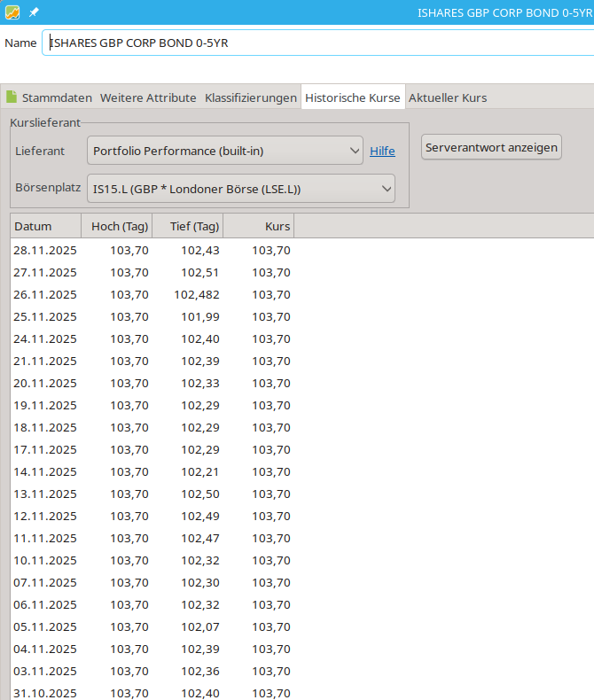This screenshot has width=594, height=700.
Task: Go to the Aktueller Kurs tab
Action: coord(447,97)
